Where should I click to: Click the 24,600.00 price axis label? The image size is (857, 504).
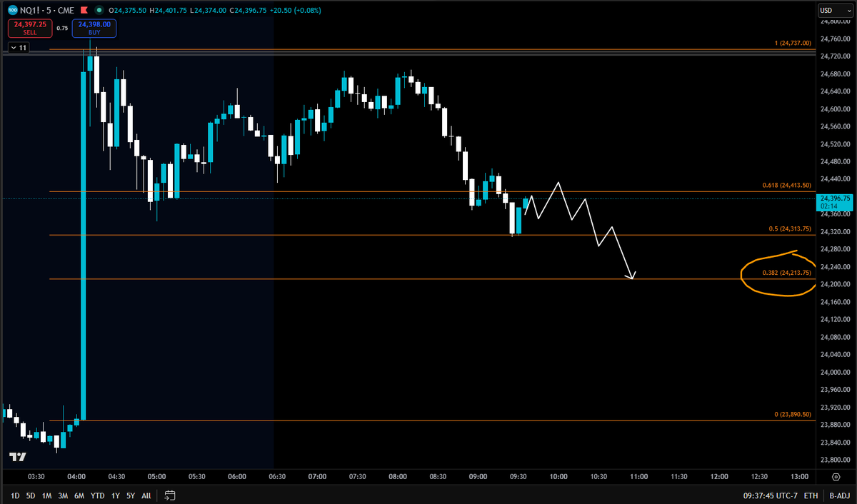pyautogui.click(x=835, y=109)
